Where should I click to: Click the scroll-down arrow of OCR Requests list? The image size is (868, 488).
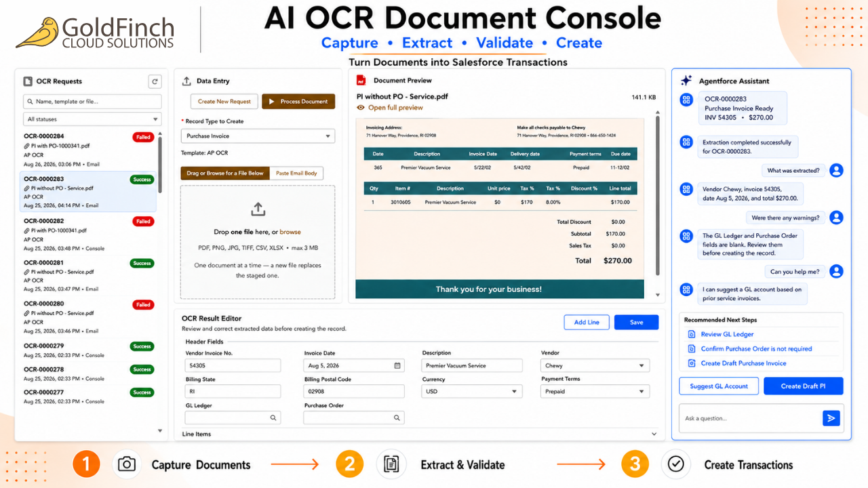[160, 431]
